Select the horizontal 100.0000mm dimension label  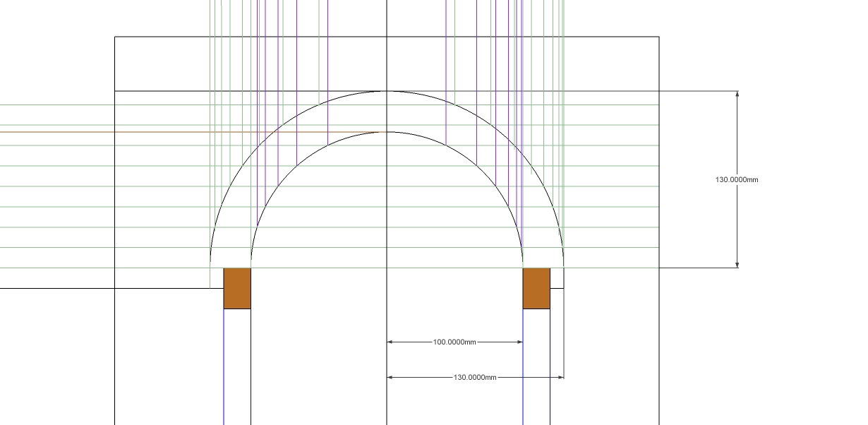[x=456, y=341]
